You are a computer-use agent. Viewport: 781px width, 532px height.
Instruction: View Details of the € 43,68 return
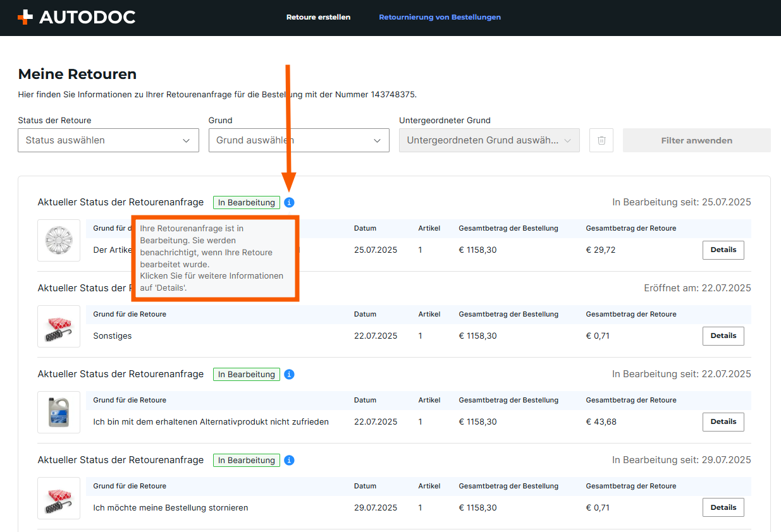pos(723,422)
